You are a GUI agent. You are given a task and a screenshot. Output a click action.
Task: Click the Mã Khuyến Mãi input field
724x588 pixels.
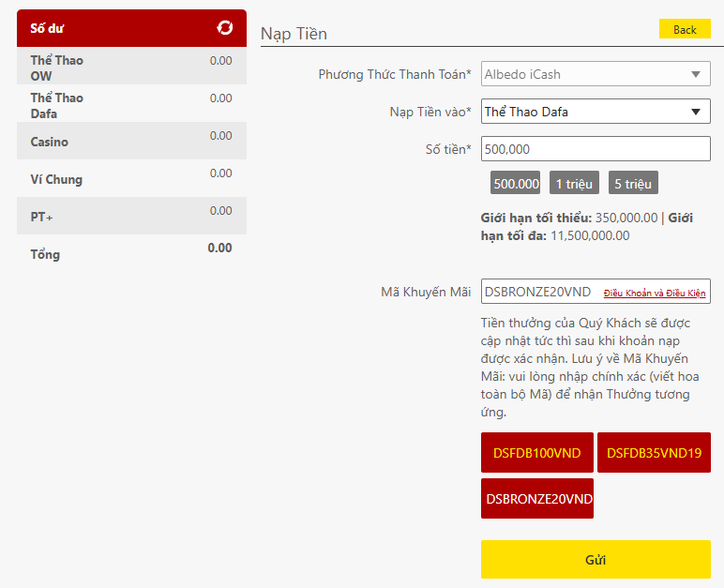click(539, 292)
